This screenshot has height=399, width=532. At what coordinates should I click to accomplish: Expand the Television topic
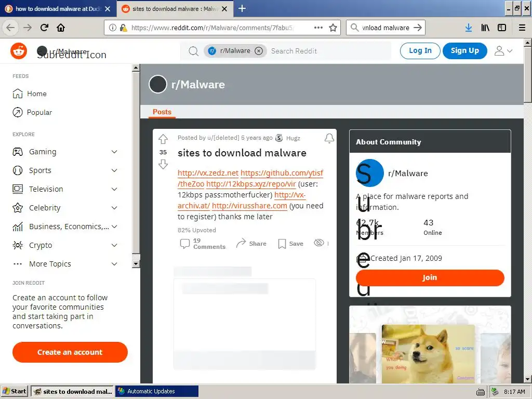coord(114,189)
